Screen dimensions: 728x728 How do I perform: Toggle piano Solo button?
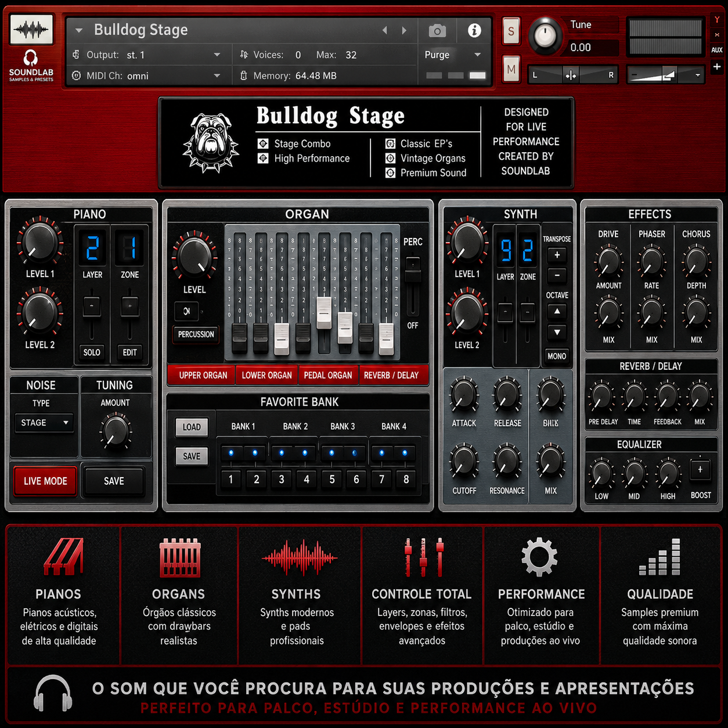92,352
